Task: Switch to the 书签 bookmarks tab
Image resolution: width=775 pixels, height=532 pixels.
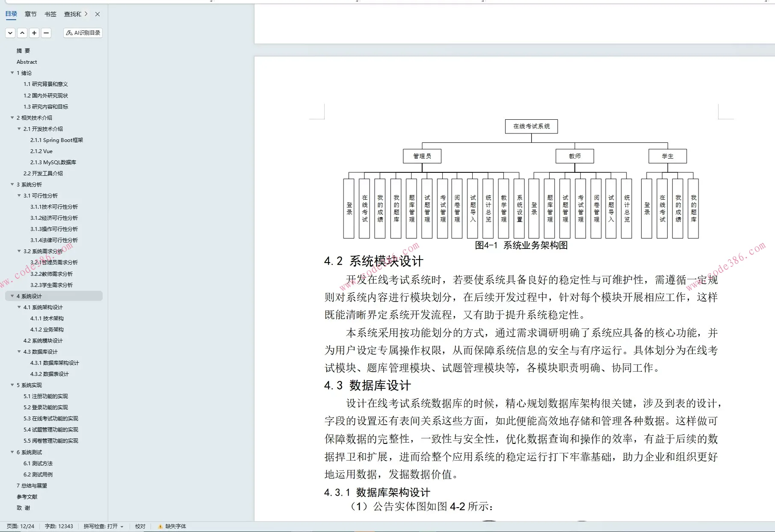Action: click(x=50, y=14)
